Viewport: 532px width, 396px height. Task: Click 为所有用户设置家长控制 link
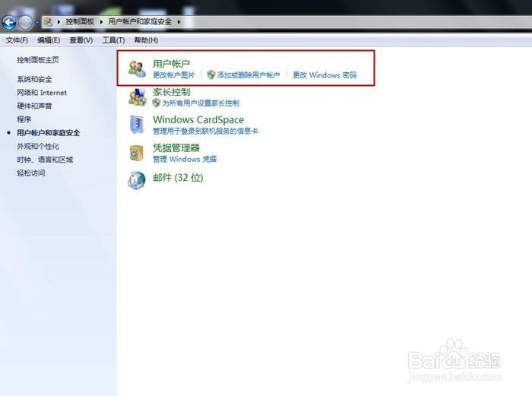[x=201, y=103]
